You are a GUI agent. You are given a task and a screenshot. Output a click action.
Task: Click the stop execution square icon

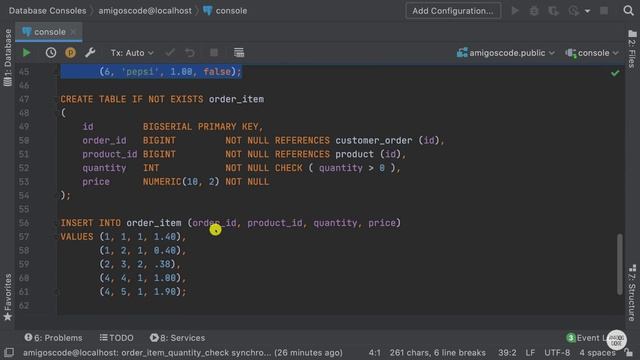[214, 53]
